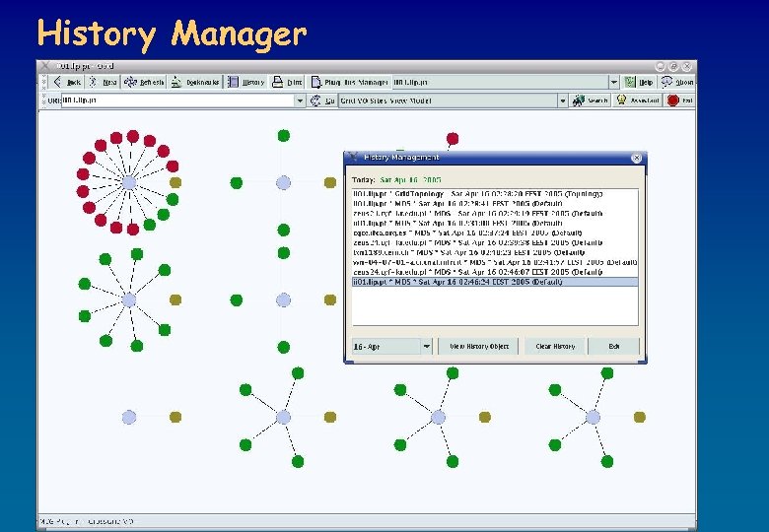Open Help from the toolbar
This screenshot has width=769, height=532.
pyautogui.click(x=639, y=83)
